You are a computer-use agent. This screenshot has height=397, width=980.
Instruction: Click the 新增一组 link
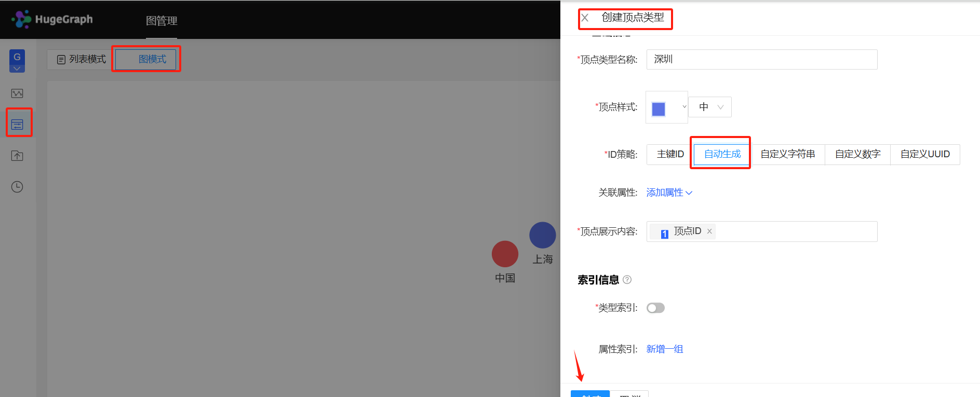pos(664,349)
